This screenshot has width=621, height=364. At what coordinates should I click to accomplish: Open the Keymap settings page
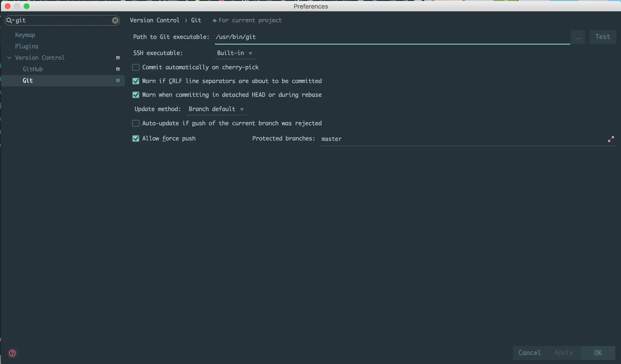tap(25, 35)
